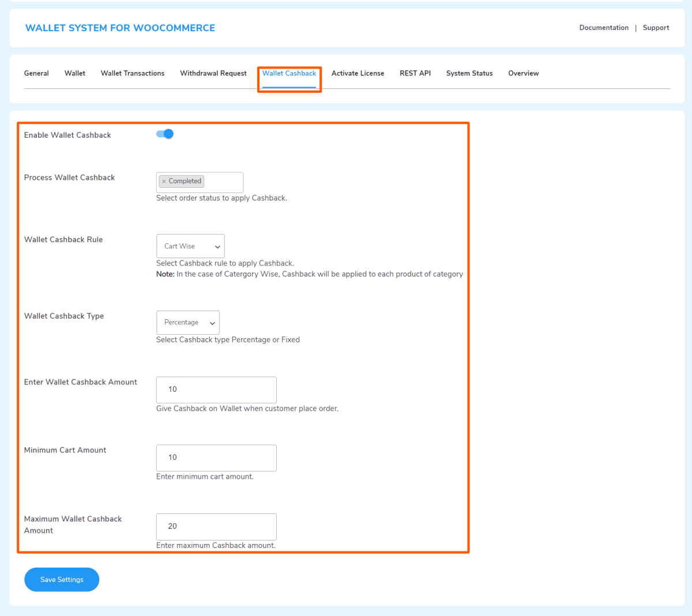Open the Support link
The width and height of the screenshot is (692, 616).
tap(656, 28)
